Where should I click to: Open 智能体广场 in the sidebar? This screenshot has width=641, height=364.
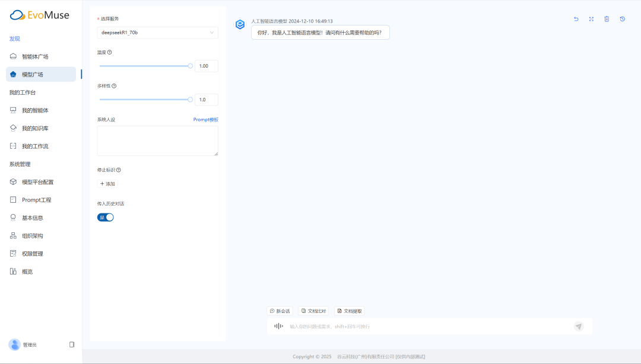(x=35, y=57)
